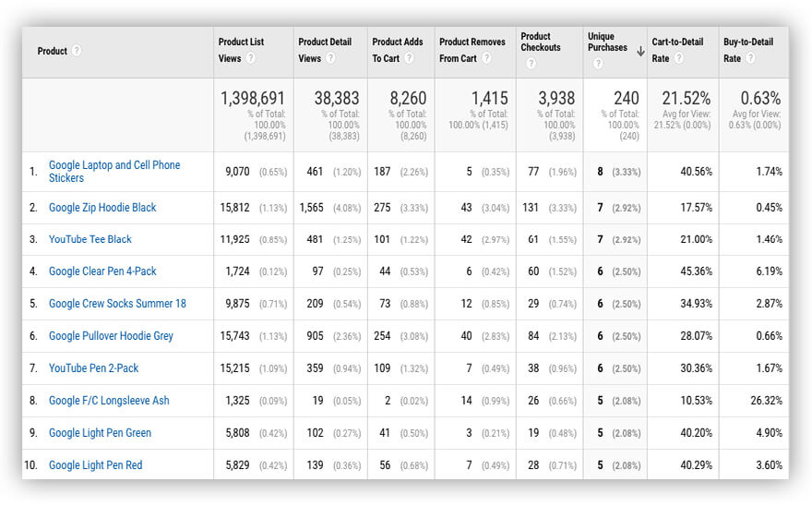Sort by Product Detail Views column header

coord(325,50)
